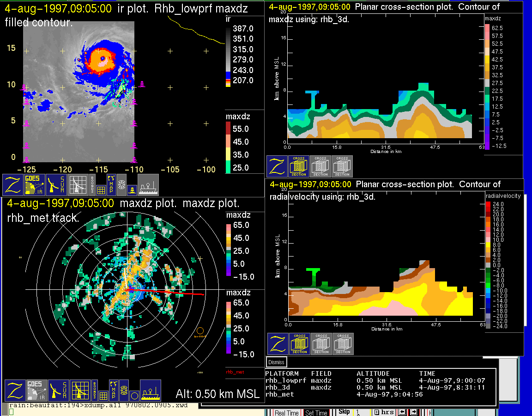This screenshot has height=416, width=532.
Task: Open the hrs units menu
Action: click(x=384, y=412)
